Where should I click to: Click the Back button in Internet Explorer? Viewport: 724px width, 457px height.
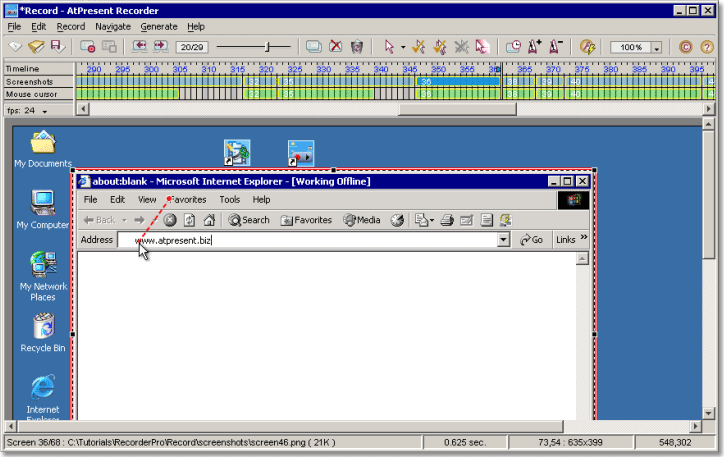tap(100, 220)
